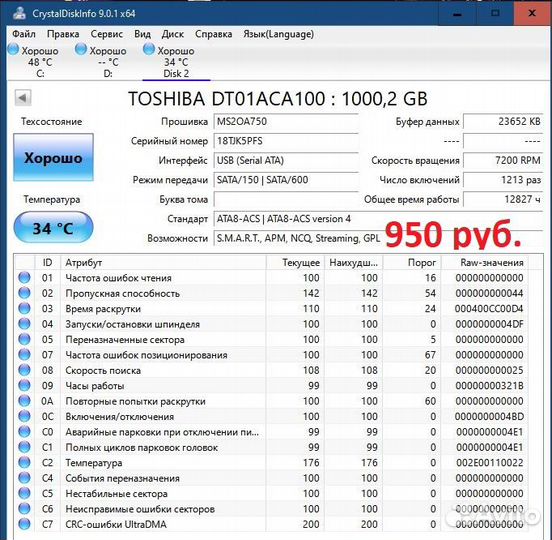Click status orb for attribute 01 read error rate
The width and height of the screenshot is (552, 540).
(24, 277)
